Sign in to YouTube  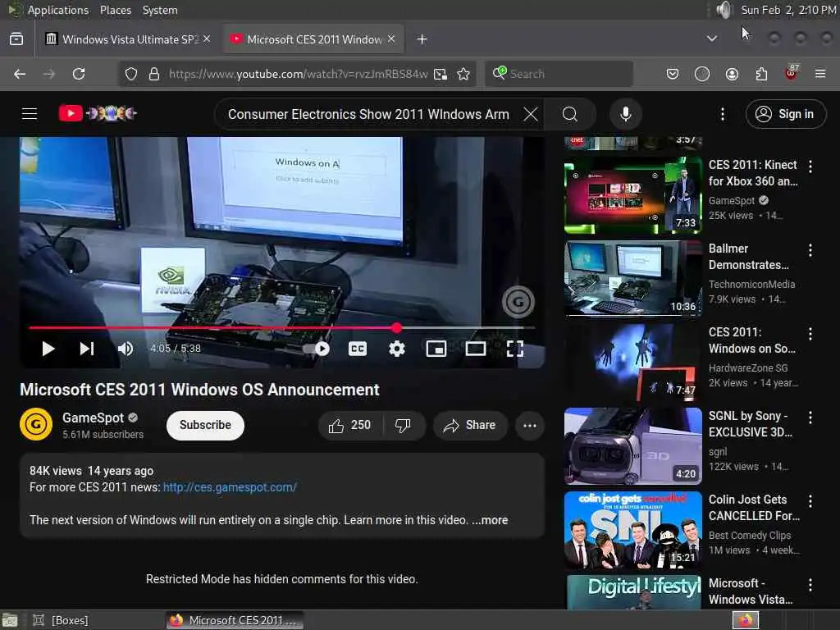click(x=786, y=114)
